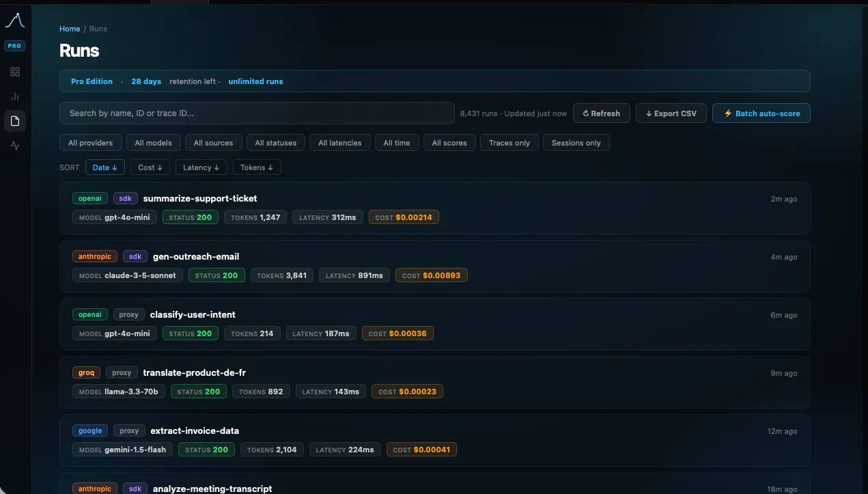Click COST $0.00036 chip
The image size is (868, 494).
pos(397,333)
